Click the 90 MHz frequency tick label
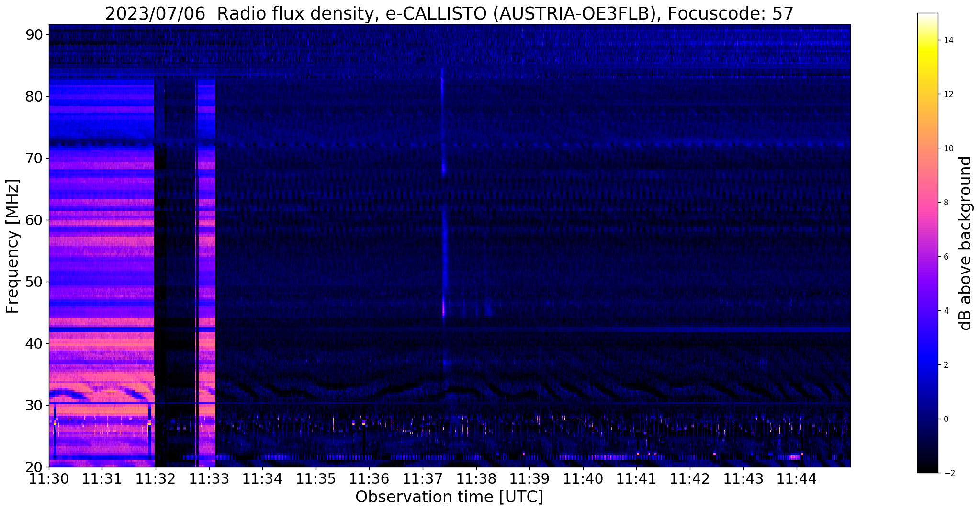This screenshot has height=511, width=980. 34,34
